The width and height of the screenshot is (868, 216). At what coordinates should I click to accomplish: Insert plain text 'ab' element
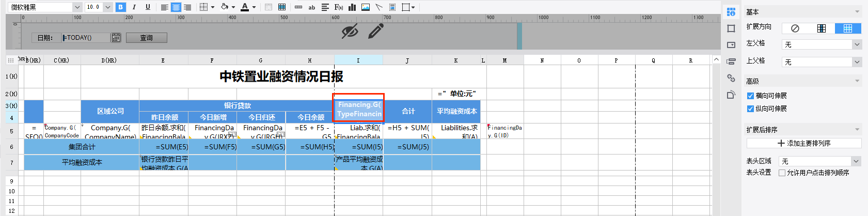[x=312, y=7]
